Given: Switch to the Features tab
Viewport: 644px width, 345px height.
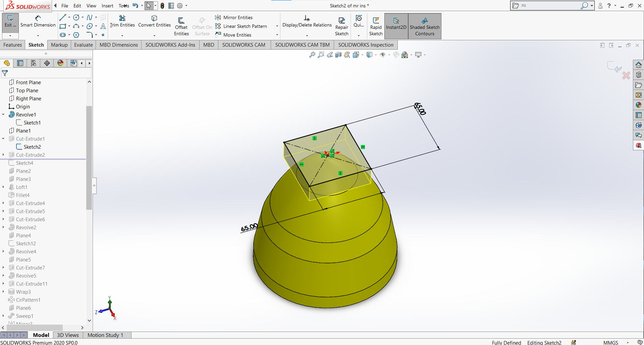Looking at the screenshot, I should pos(12,45).
